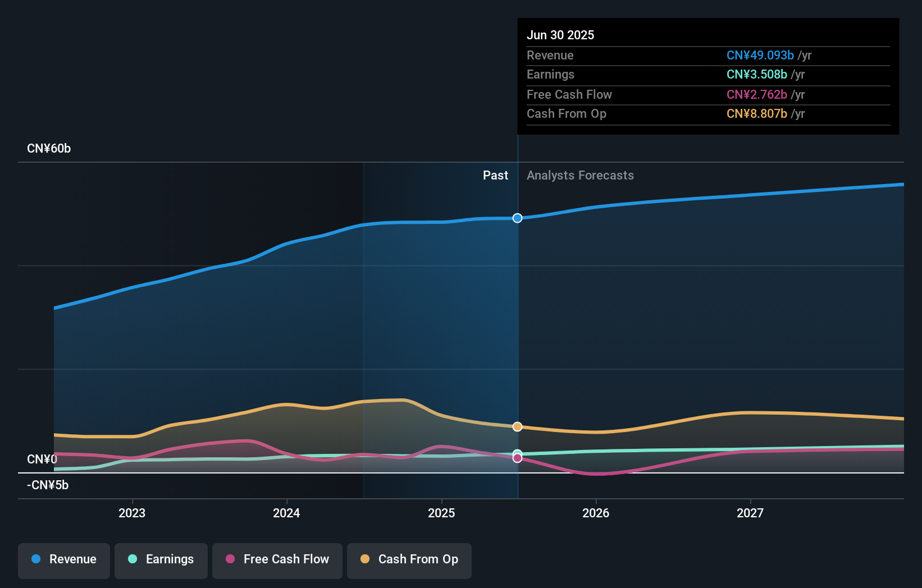The height and width of the screenshot is (588, 922).
Task: Select the orange Cash From Op chart marker
Action: 517,426
